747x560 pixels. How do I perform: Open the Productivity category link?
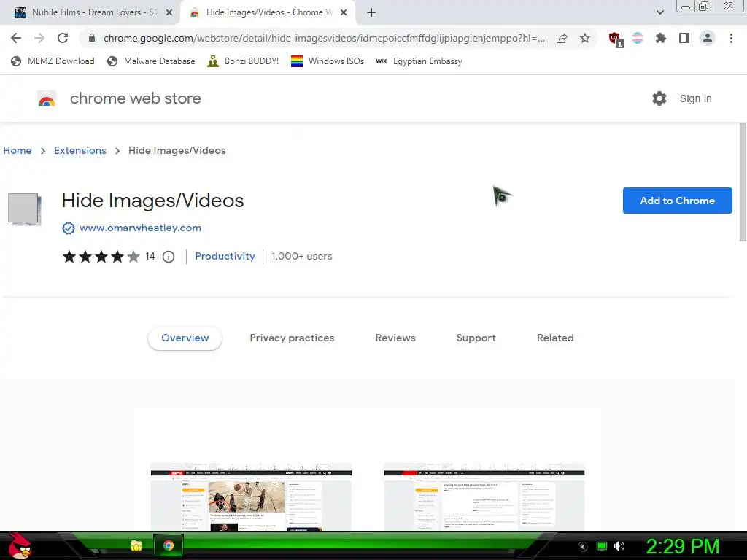pyautogui.click(x=225, y=256)
